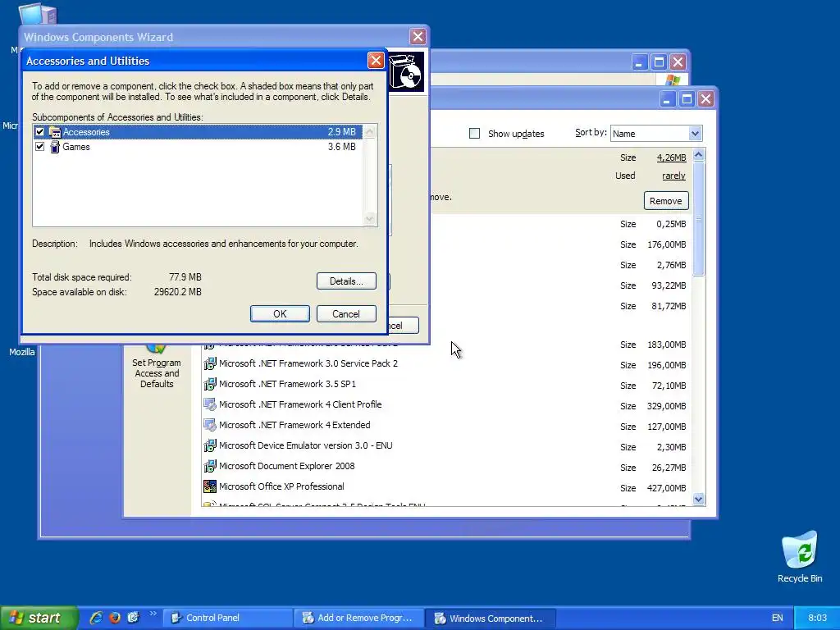The height and width of the screenshot is (630, 840).
Task: Minimize the Add or Remove Programs window
Action: point(668,99)
